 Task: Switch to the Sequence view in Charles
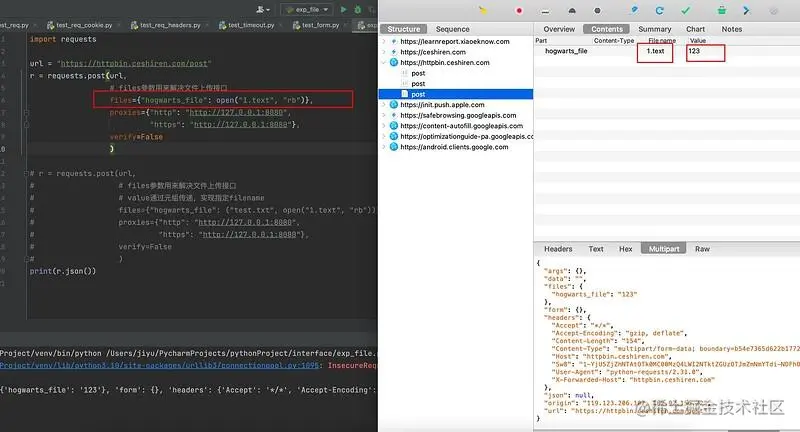pyautogui.click(x=453, y=29)
